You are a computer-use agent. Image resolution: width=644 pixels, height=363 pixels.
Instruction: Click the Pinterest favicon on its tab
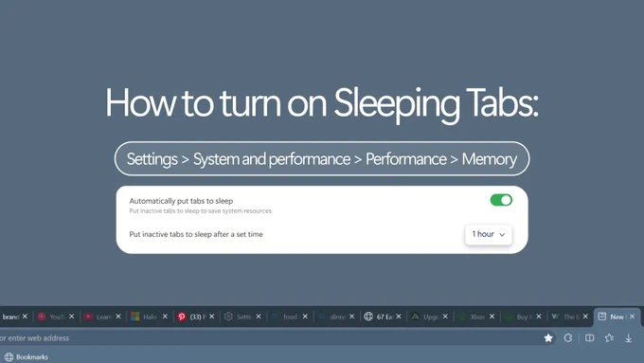click(182, 317)
